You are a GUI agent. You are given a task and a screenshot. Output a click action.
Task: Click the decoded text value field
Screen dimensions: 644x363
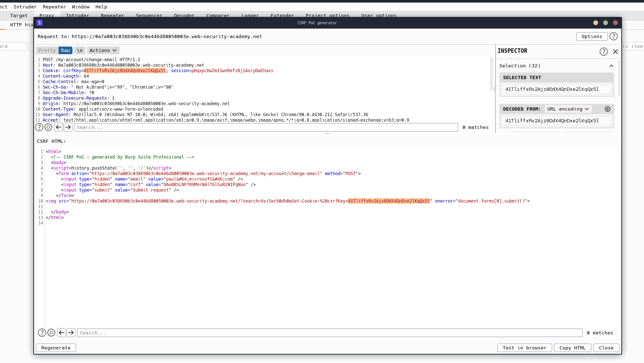556,121
